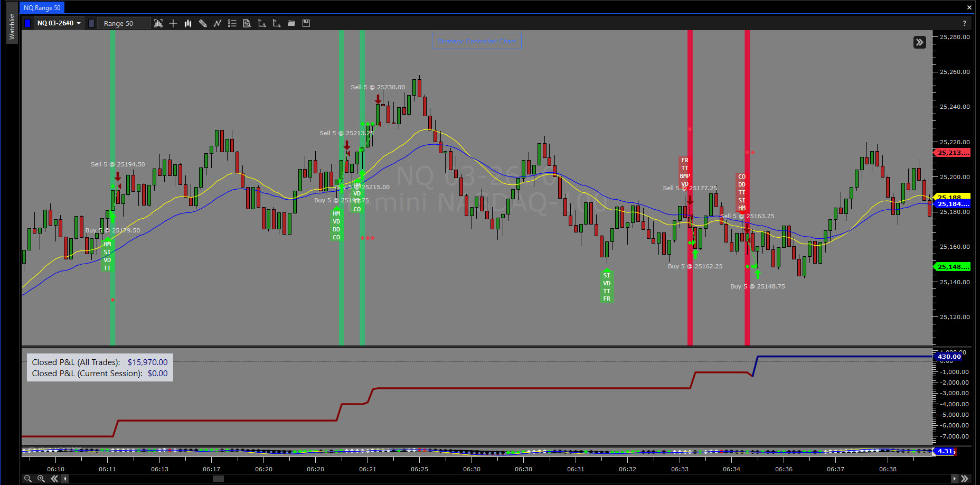Click the blue instrument link color square

pos(27,23)
